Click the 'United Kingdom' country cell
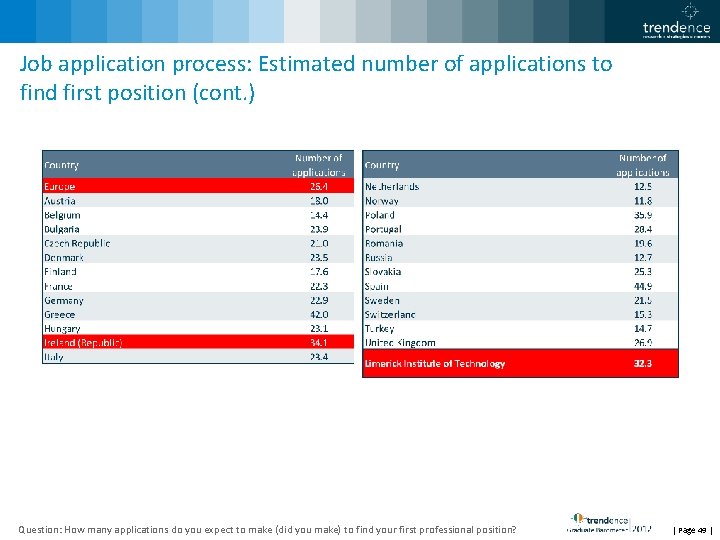 coord(400,343)
